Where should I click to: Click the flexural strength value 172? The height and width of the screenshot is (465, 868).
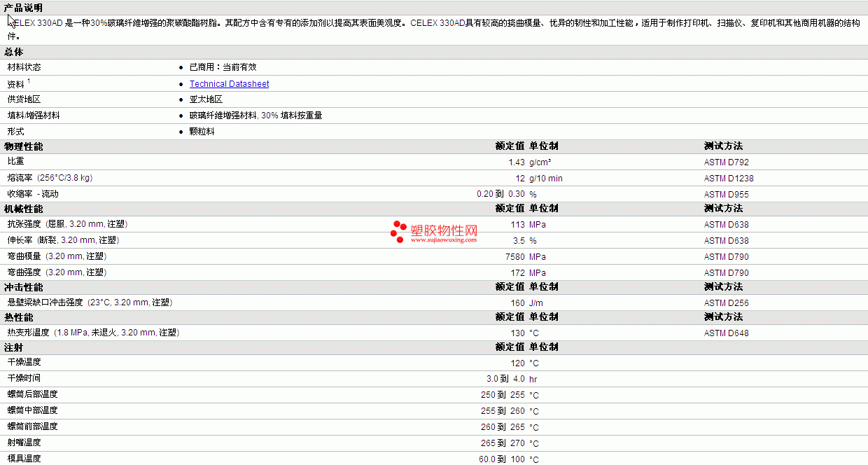518,273
